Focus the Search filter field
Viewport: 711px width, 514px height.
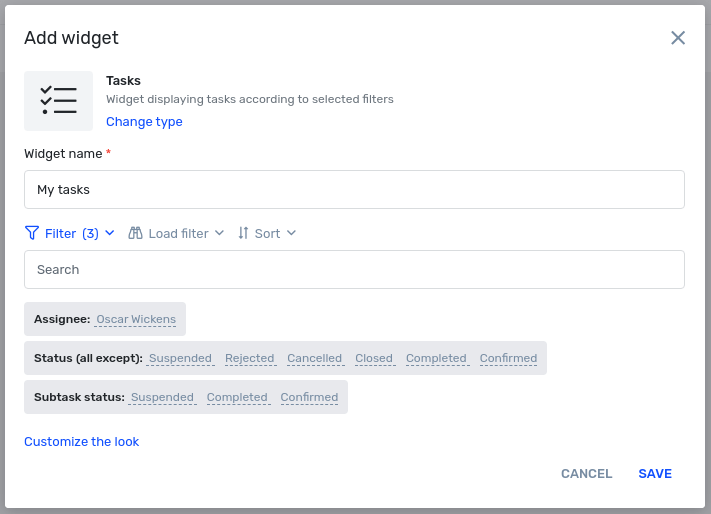(354, 270)
